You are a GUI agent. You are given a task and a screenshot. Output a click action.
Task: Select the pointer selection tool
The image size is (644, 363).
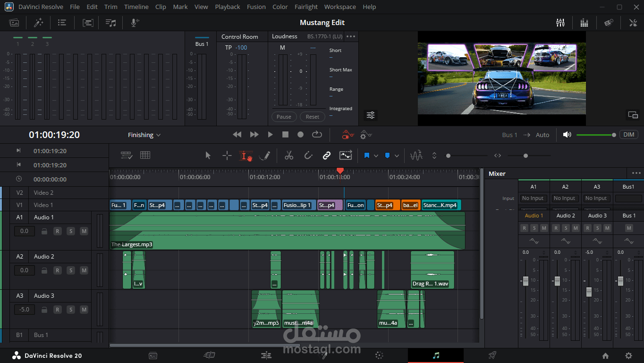coord(208,156)
